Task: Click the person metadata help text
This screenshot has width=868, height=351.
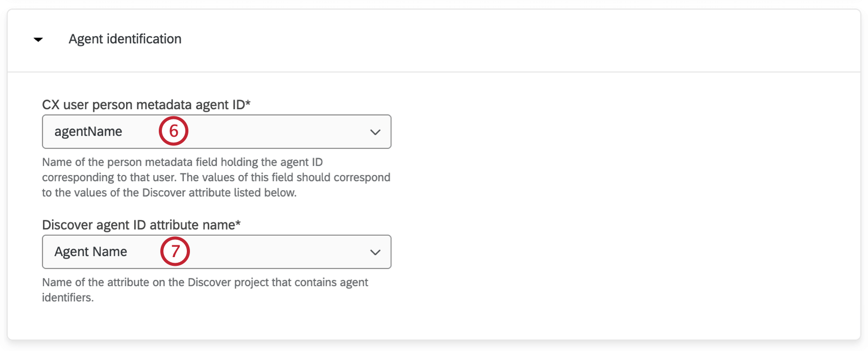Action: pos(214,177)
